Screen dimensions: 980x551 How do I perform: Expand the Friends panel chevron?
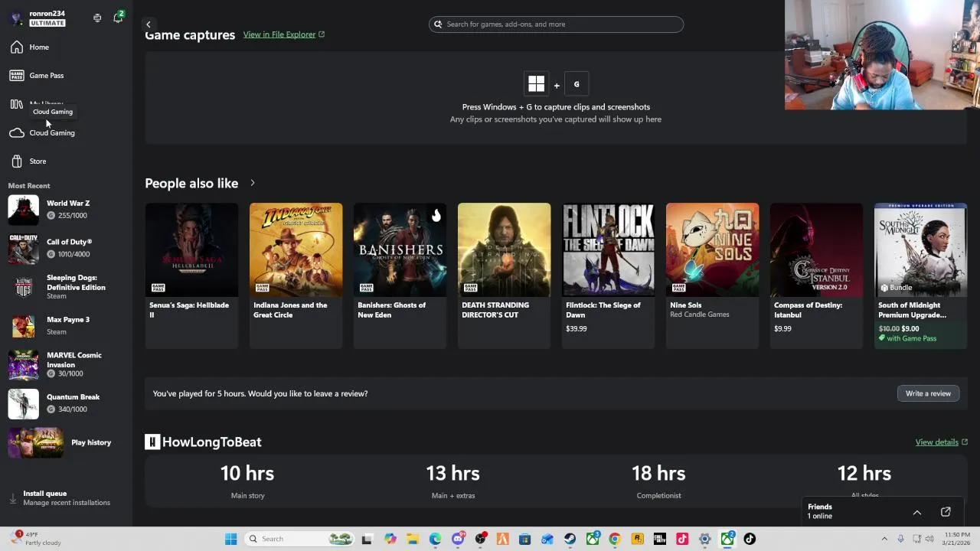tap(917, 513)
